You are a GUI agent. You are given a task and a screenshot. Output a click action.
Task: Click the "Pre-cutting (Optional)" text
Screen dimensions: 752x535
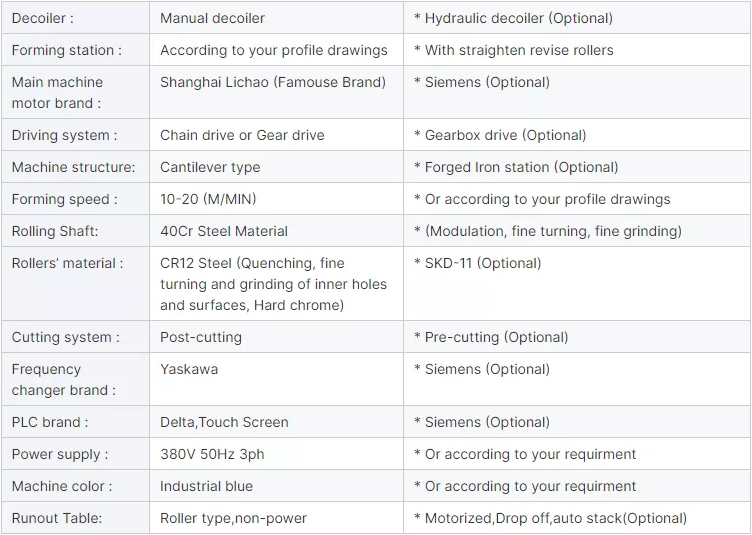[x=497, y=337]
